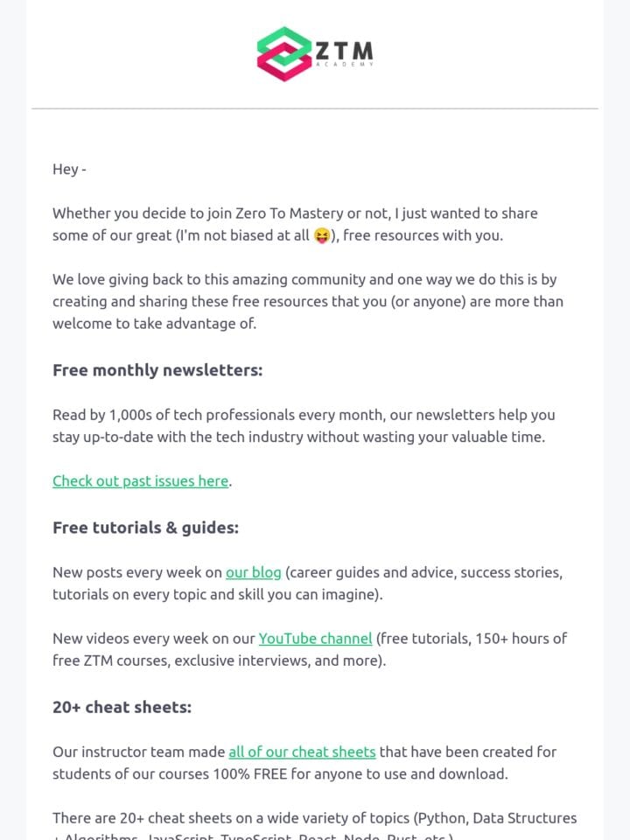Click the paragraph starting "Whether you decide to join"
630x840 pixels.
[x=295, y=225]
